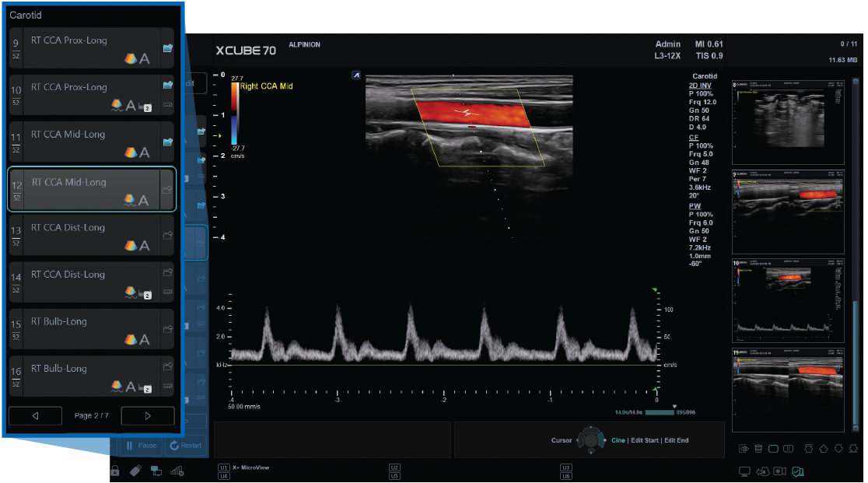The height and width of the screenshot is (483, 868).
Task: Click the Cursor trackball icon
Action: pos(591,440)
